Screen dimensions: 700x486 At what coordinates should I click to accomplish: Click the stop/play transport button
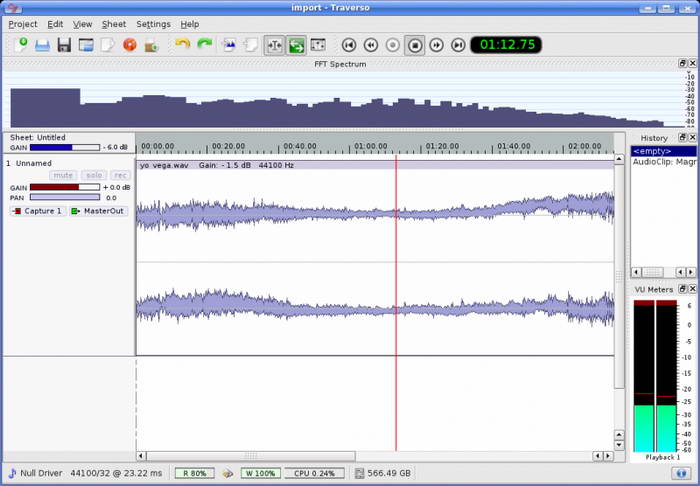point(415,45)
